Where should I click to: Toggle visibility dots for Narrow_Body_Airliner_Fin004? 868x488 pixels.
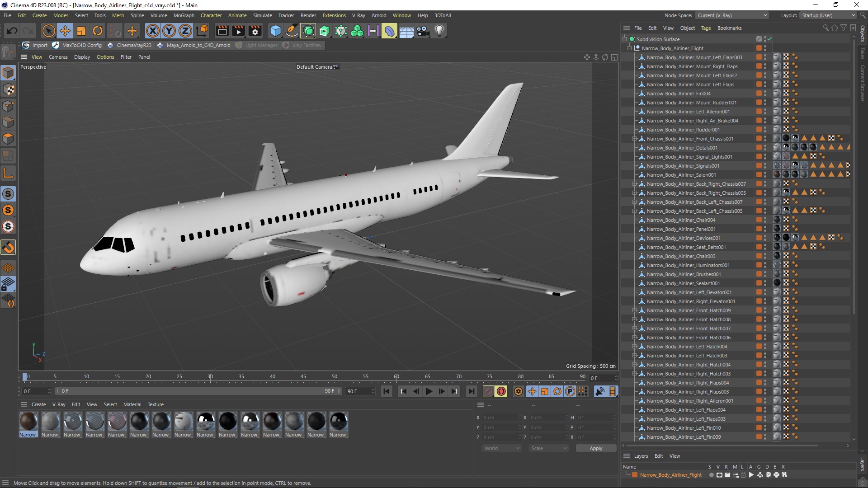tap(765, 94)
